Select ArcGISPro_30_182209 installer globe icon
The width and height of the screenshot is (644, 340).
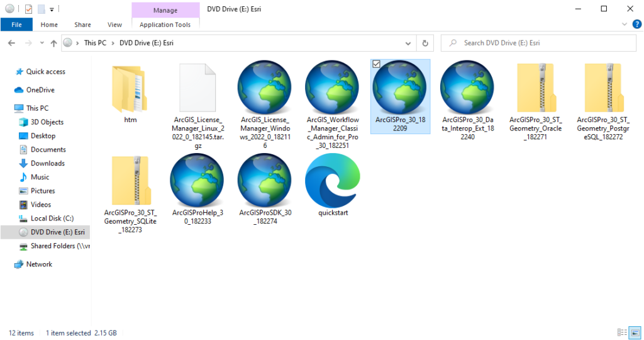click(400, 87)
